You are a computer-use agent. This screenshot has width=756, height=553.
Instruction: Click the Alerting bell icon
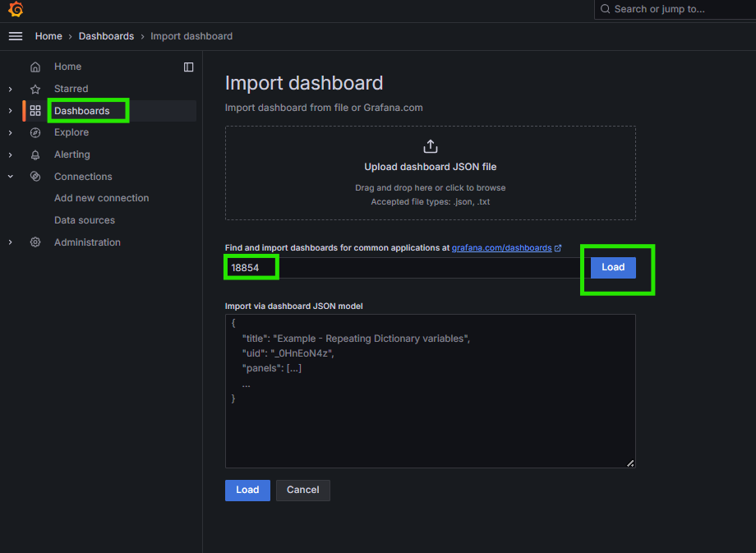(x=35, y=154)
